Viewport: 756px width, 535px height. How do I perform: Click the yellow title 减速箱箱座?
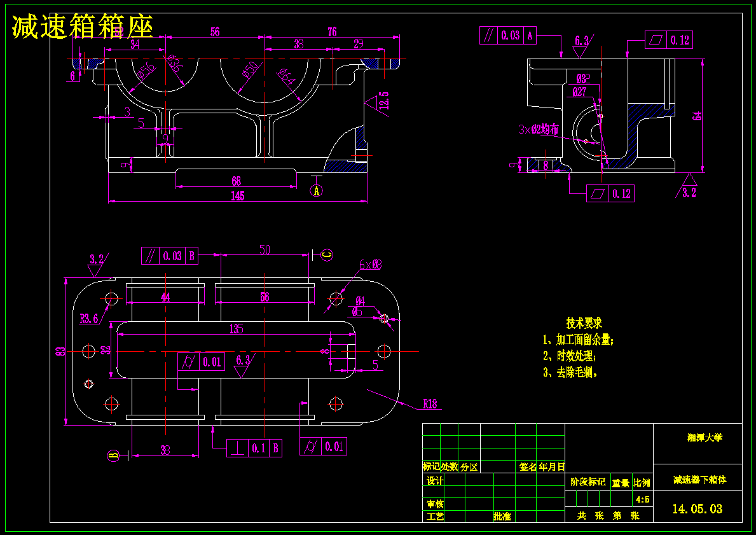pyautogui.click(x=83, y=26)
